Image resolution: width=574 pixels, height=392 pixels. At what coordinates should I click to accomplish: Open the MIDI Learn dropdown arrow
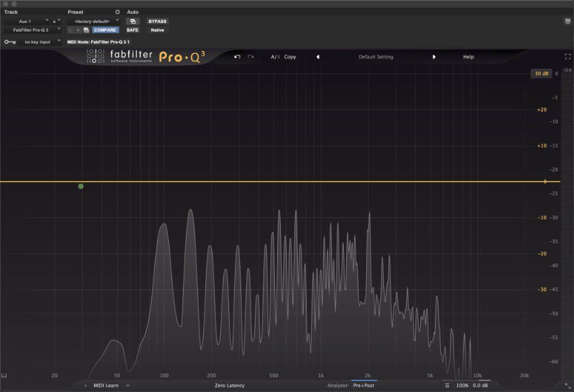point(128,386)
